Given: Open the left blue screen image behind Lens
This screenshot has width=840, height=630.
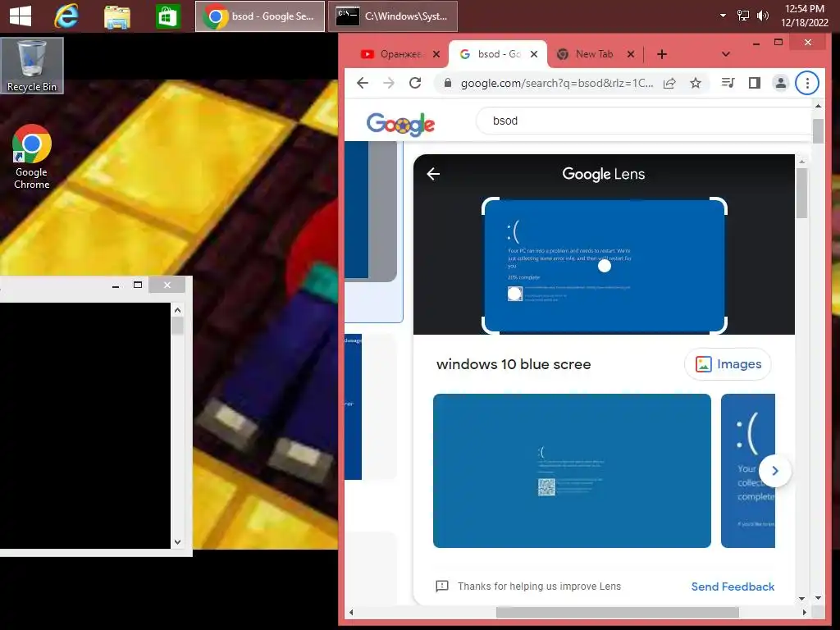Looking at the screenshot, I should coord(370,212).
